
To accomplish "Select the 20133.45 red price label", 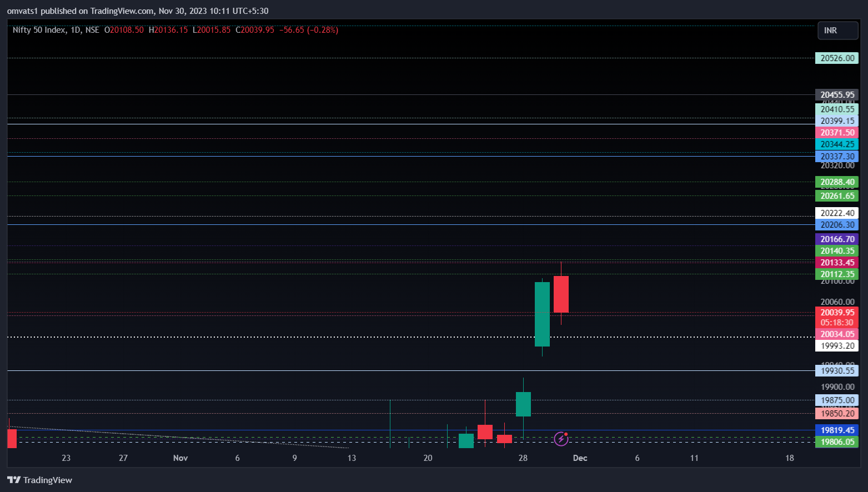I will pyautogui.click(x=837, y=263).
